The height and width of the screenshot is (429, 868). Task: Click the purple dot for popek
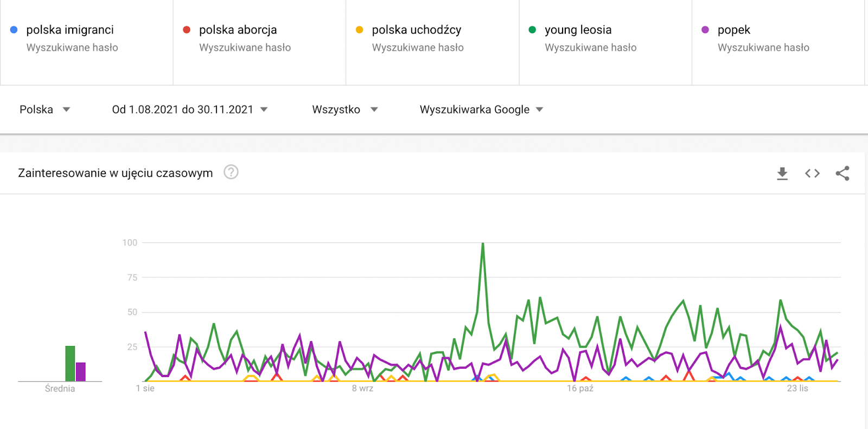click(705, 30)
